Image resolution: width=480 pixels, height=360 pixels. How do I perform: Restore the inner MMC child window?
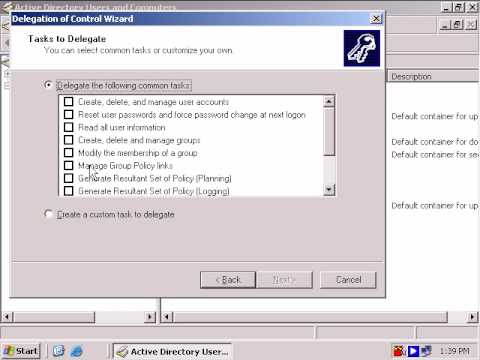pyautogui.click(x=458, y=24)
